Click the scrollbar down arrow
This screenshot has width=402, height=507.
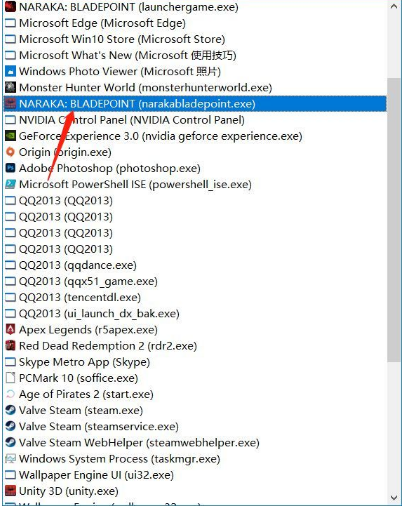point(394,498)
